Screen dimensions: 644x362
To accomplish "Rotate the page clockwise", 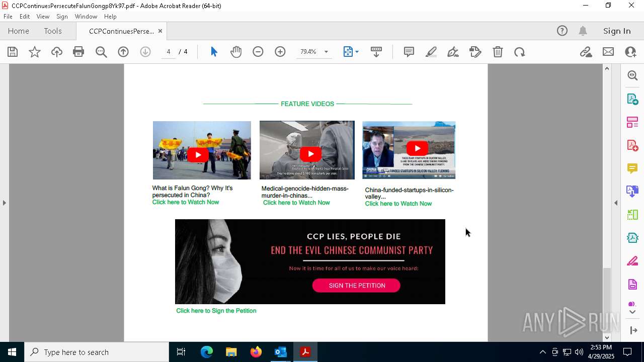I will click(x=520, y=52).
